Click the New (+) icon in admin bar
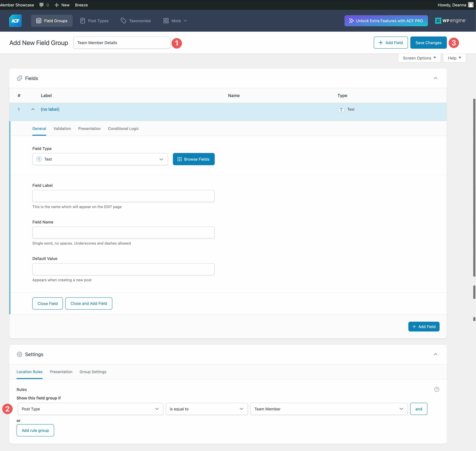 (57, 5)
